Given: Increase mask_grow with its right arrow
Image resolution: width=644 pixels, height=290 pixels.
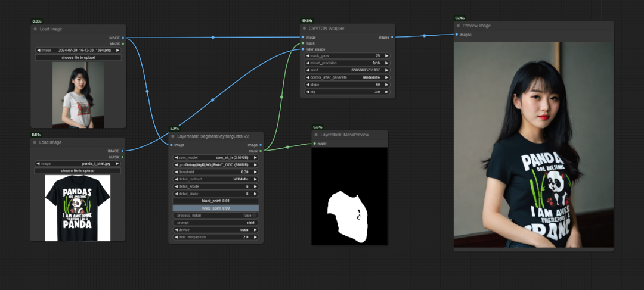Looking at the screenshot, I should (x=386, y=56).
